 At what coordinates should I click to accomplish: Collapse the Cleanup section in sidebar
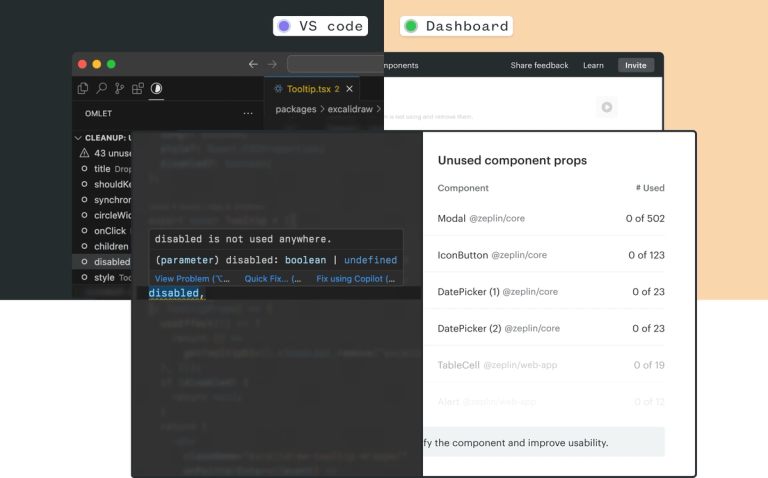(79, 137)
